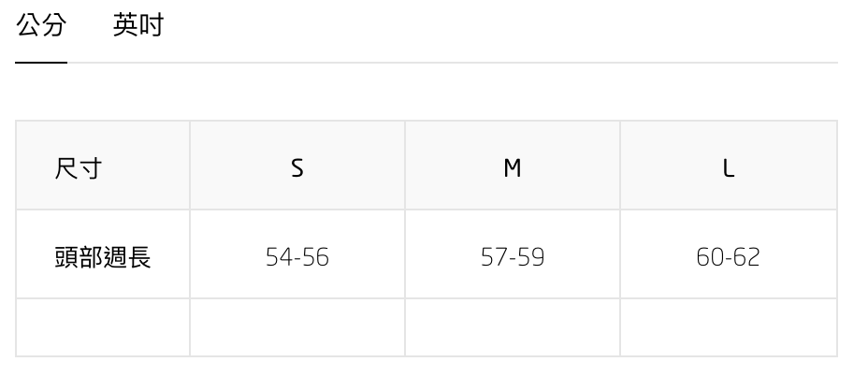Click the 尺寸 header cell

coord(79,168)
